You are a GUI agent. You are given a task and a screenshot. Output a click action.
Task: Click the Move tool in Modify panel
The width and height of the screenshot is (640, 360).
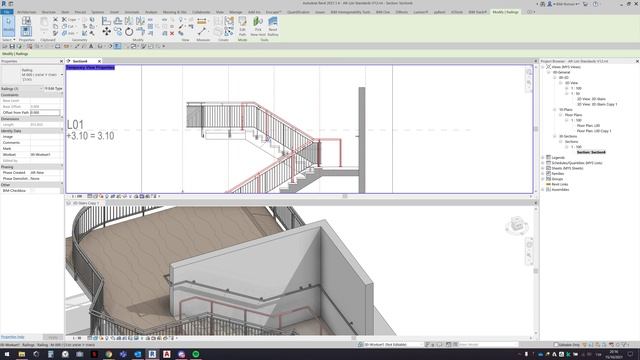point(107,31)
